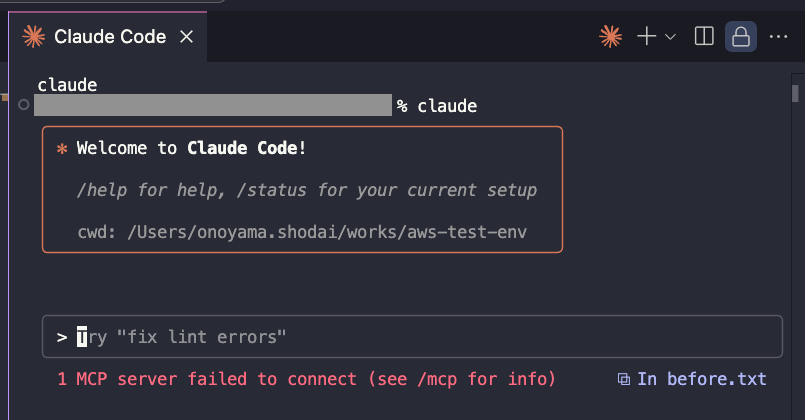Screen dimensions: 805x420
Task: Open the launch profile chevron beside plus
Action: [x=670, y=37]
